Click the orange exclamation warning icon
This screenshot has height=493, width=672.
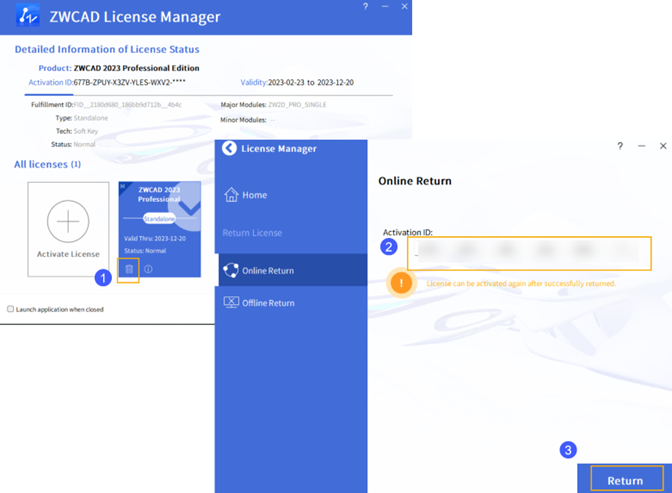401,283
